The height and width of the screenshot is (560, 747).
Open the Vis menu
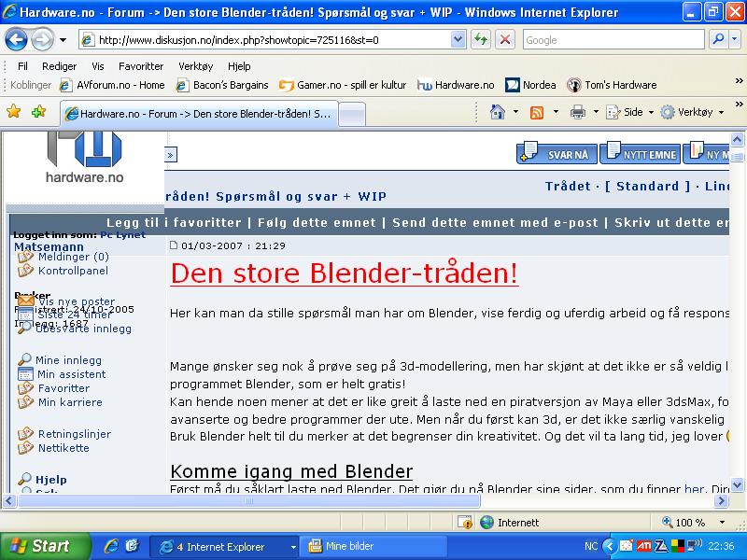tap(98, 66)
